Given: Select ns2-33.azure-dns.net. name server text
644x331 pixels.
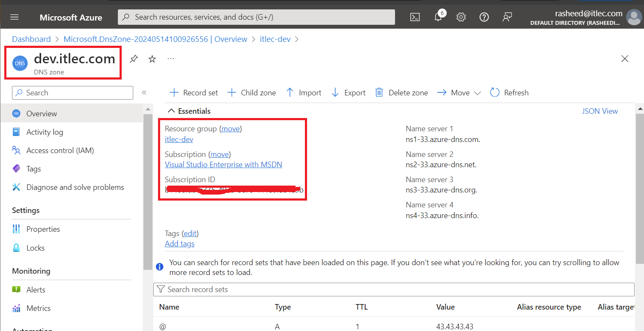Looking at the screenshot, I should click(441, 165).
